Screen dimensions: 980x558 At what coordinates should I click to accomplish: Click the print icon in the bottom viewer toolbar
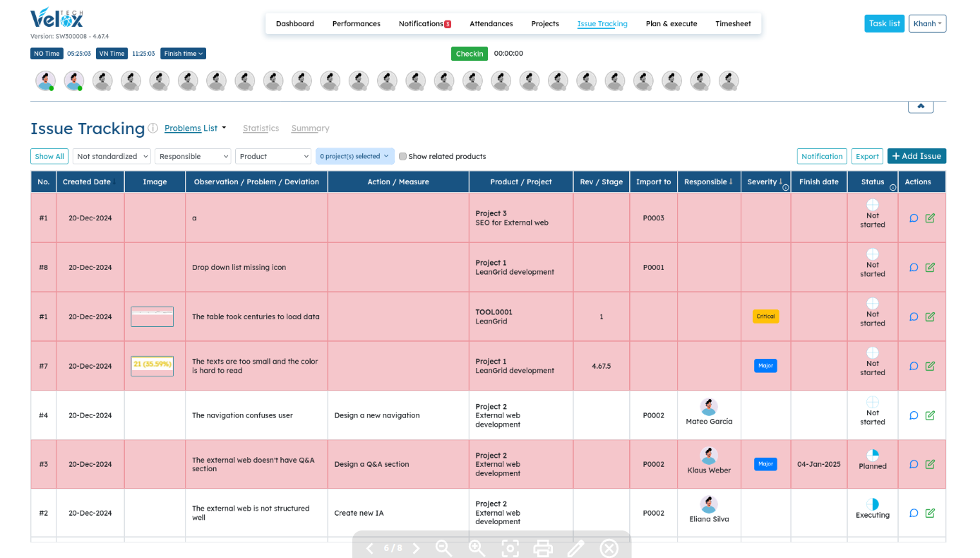click(x=542, y=548)
